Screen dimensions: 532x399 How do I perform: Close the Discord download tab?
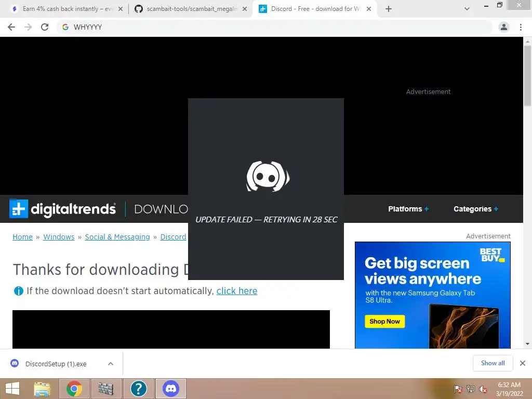(369, 9)
